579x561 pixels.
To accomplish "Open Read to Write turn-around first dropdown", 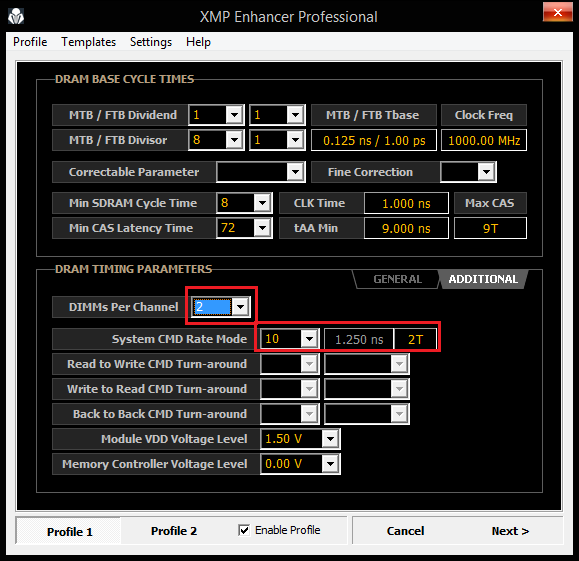I will pos(309,364).
